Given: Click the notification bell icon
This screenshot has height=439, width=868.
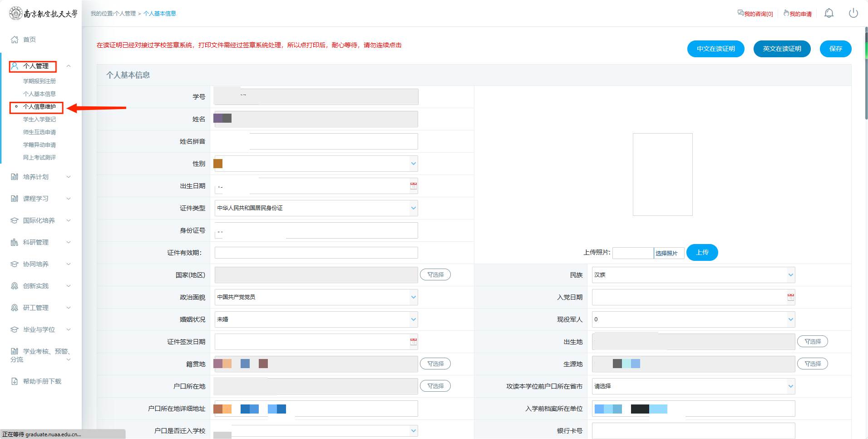Looking at the screenshot, I should pyautogui.click(x=829, y=13).
